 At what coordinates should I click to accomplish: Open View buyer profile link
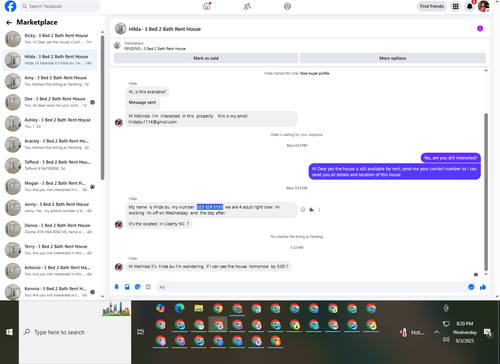click(314, 73)
